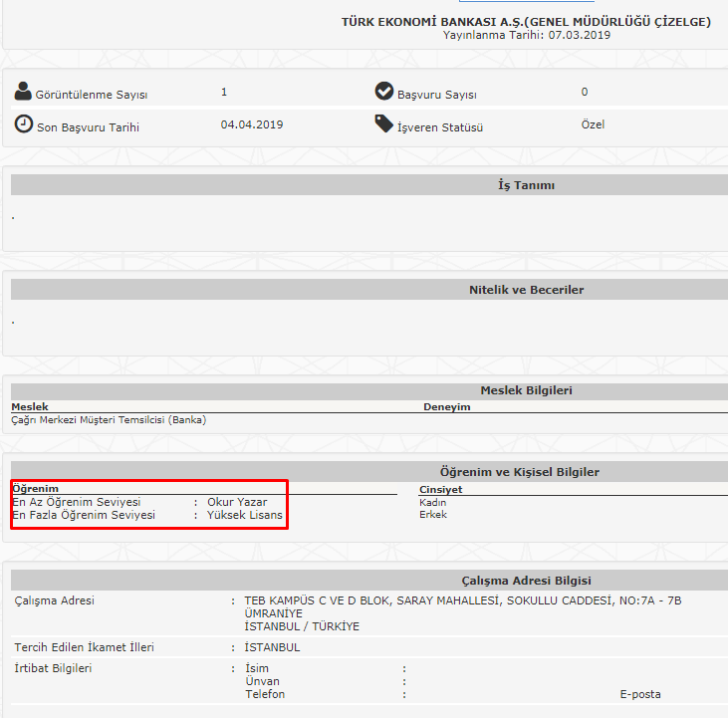Click the Kadın gender entry

432,503
